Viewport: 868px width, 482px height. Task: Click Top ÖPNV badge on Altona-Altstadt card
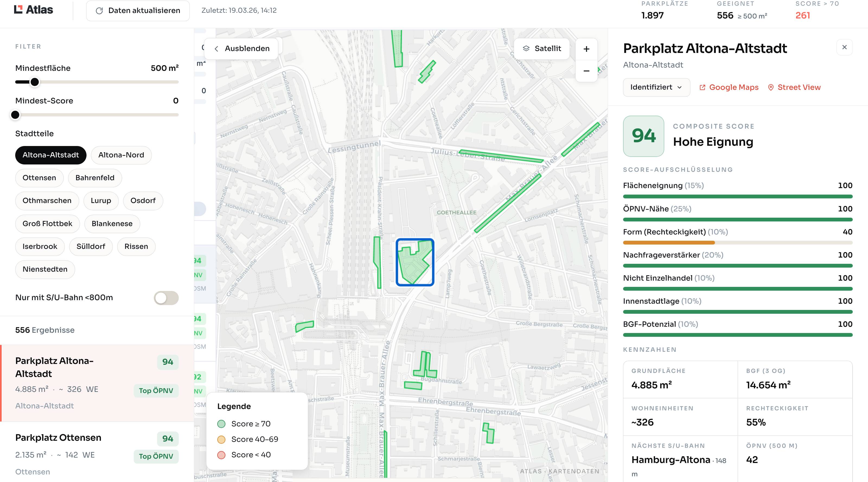pyautogui.click(x=156, y=391)
